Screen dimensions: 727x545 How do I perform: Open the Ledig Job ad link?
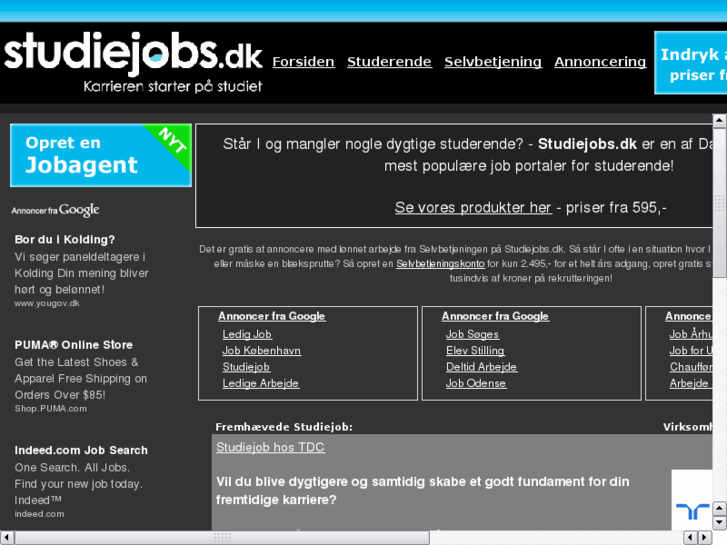pos(247,334)
